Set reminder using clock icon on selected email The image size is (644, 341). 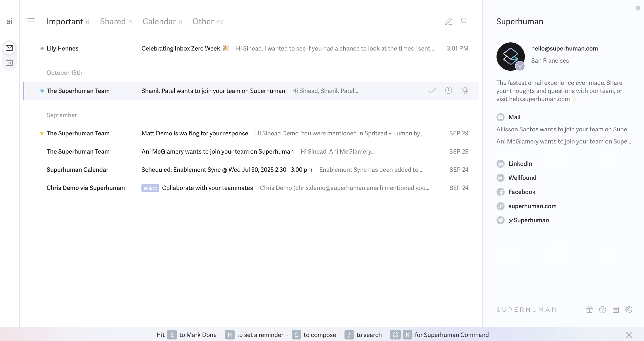point(448,90)
